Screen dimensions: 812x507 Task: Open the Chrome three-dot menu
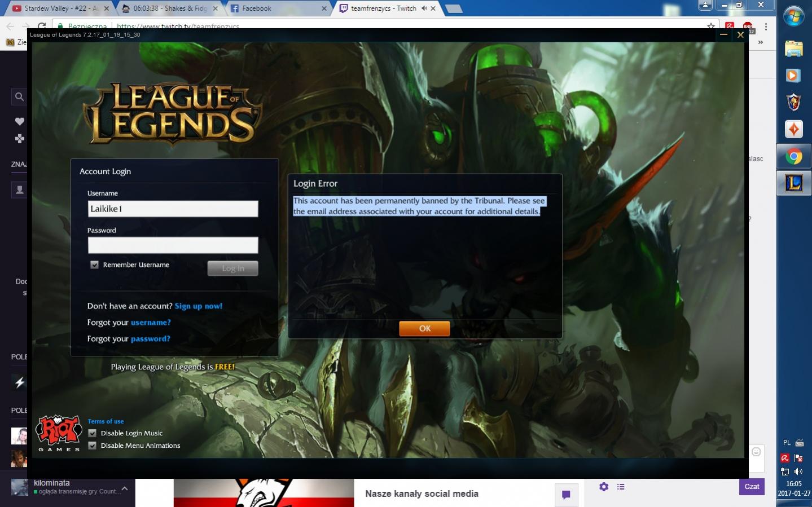tap(766, 27)
